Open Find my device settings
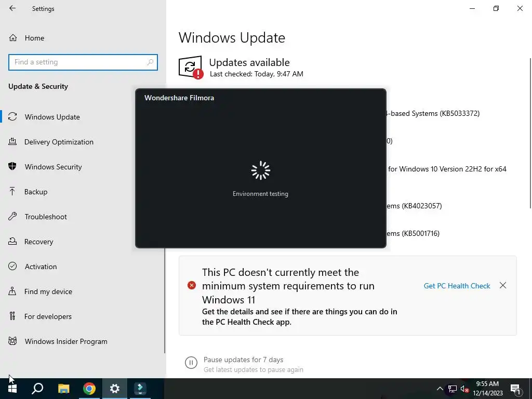The width and height of the screenshot is (532, 399). click(x=48, y=291)
